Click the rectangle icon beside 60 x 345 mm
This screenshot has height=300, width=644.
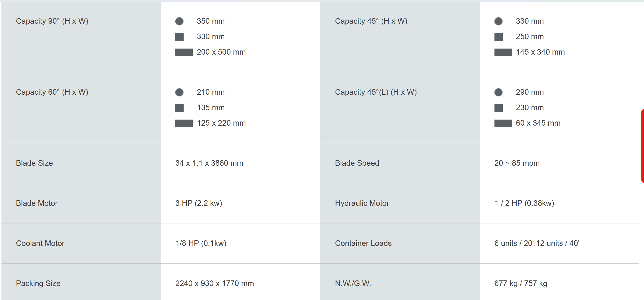(503, 123)
